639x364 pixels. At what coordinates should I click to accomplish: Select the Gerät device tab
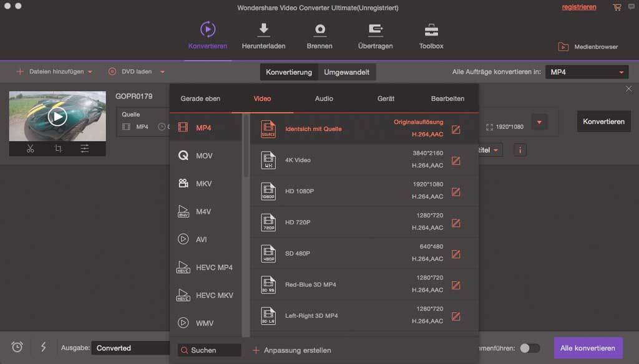coord(386,98)
